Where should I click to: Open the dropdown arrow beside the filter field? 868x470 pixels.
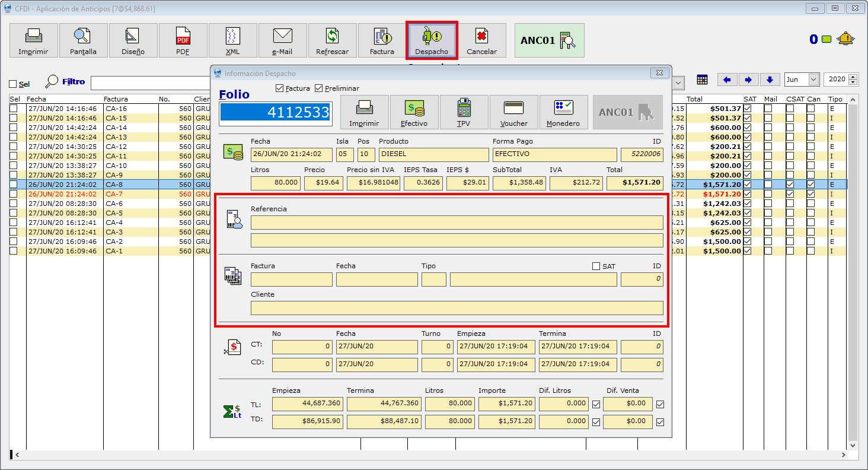click(679, 83)
